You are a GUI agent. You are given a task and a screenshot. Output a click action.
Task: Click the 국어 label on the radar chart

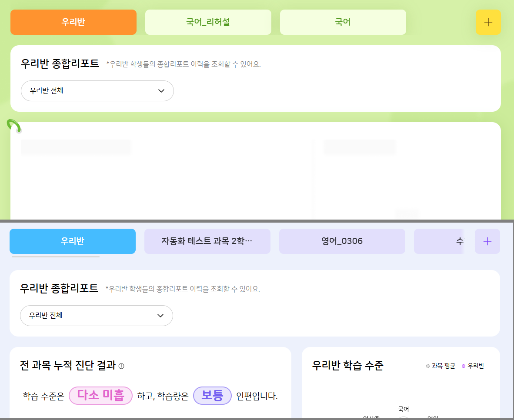tap(404, 409)
